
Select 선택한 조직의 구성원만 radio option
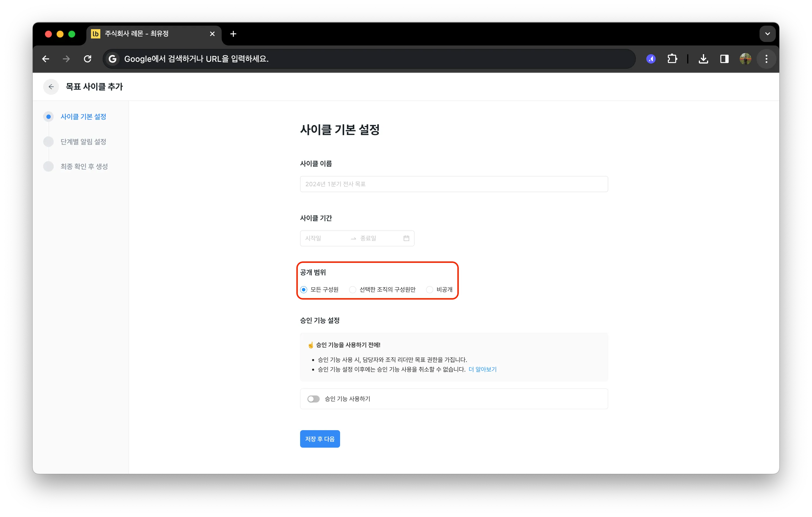point(352,289)
